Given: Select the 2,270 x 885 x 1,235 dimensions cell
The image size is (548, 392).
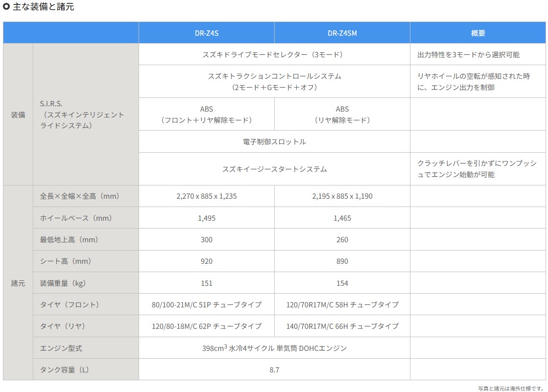Looking at the screenshot, I should (x=206, y=196).
